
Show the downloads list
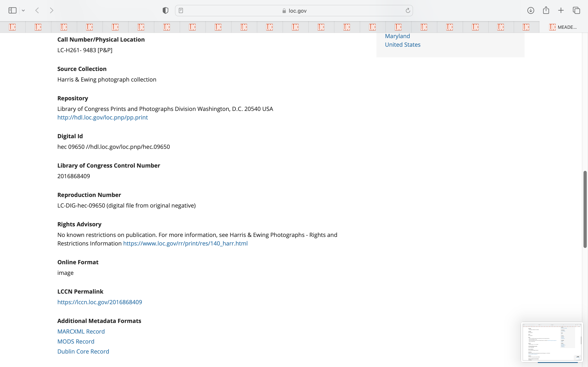click(531, 10)
